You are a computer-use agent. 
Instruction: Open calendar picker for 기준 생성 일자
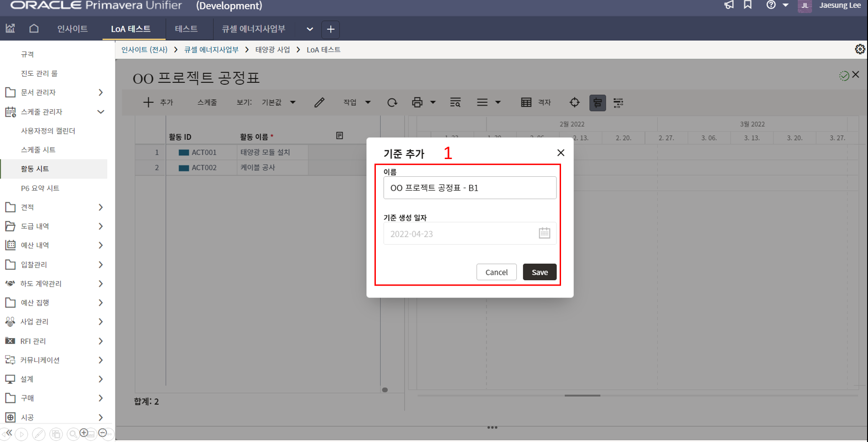[544, 233]
